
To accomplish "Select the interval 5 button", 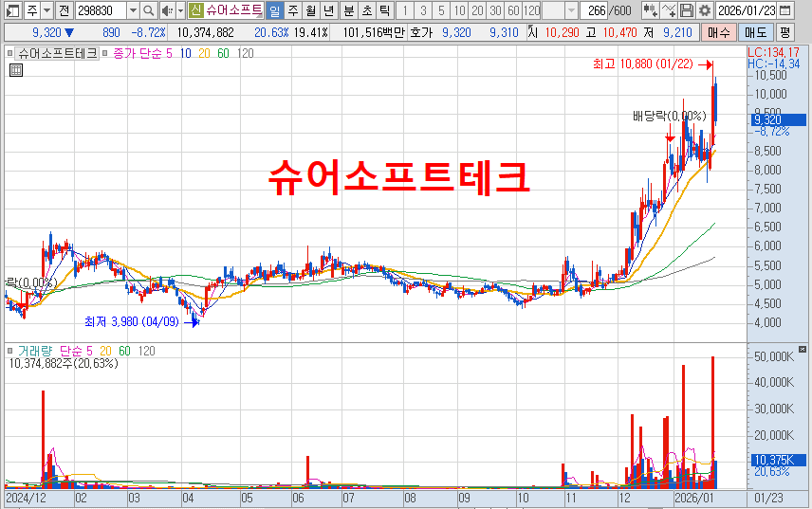I will (441, 10).
